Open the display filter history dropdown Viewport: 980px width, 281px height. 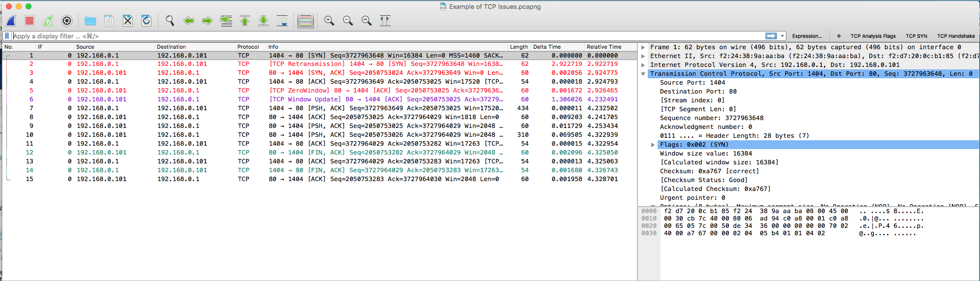(782, 36)
